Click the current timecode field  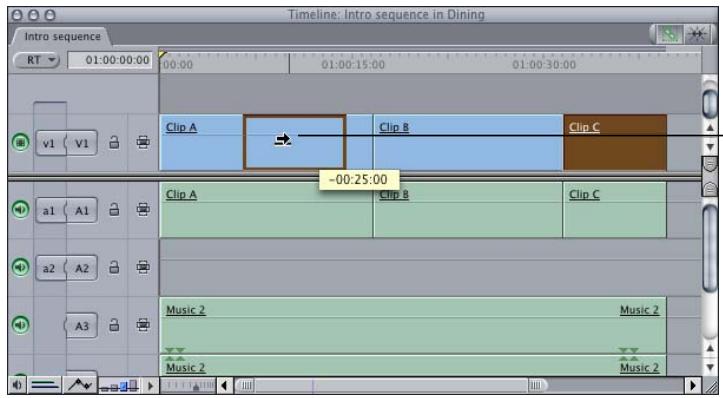110,60
